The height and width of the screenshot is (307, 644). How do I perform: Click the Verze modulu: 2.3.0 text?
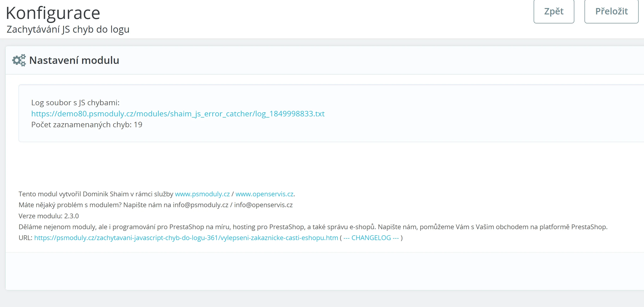(x=48, y=216)
